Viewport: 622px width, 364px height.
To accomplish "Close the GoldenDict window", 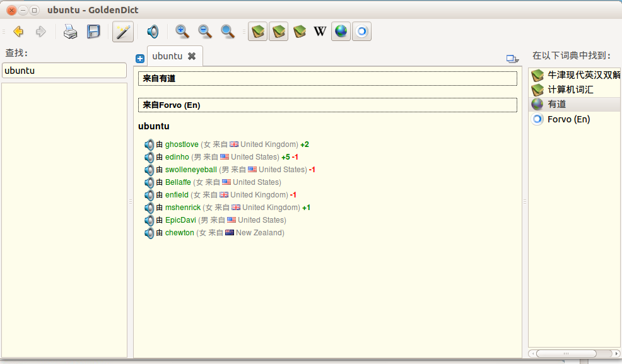I will click(x=12, y=10).
